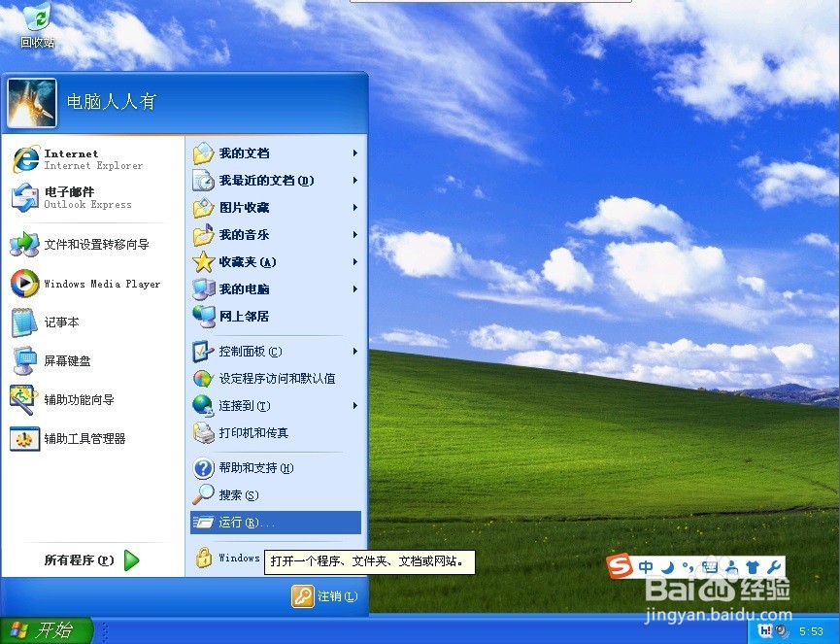Launch Internet Explorer from the start menu
This screenshot has height=644, width=840.
tap(92, 159)
